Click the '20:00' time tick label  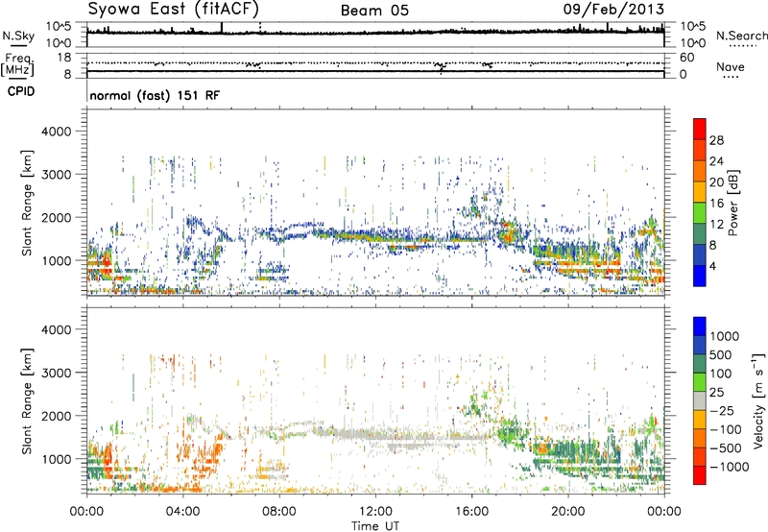click(567, 512)
